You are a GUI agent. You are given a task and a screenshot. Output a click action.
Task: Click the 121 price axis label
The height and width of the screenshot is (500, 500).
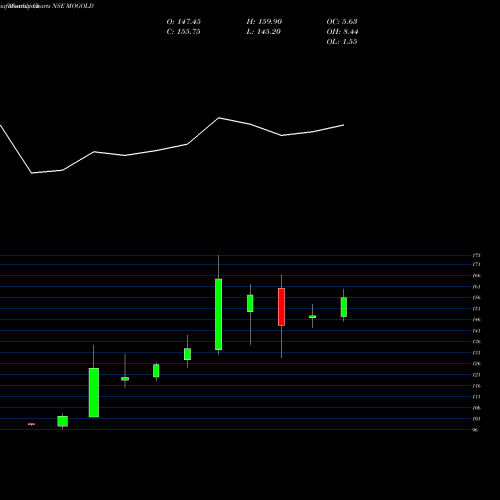[x=476, y=375]
